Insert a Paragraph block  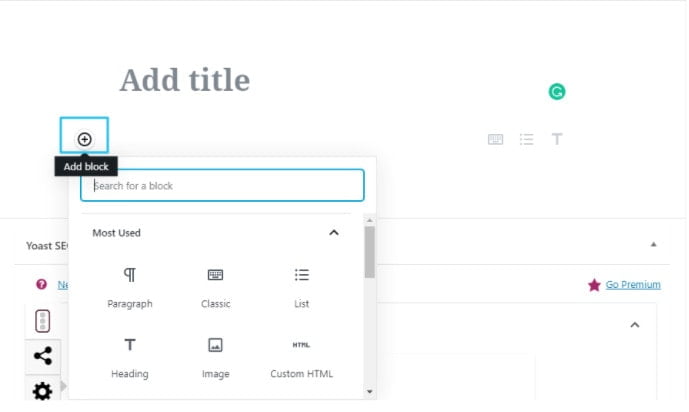pos(130,288)
